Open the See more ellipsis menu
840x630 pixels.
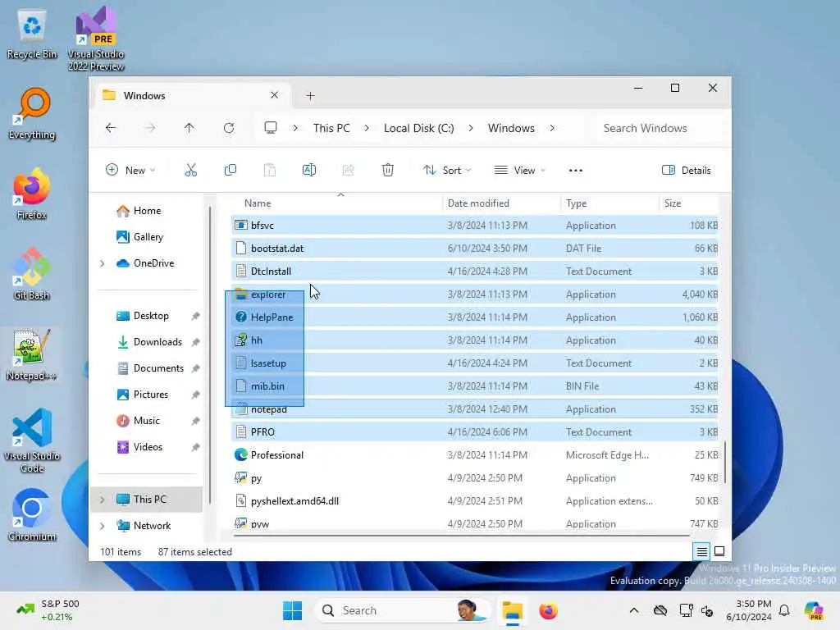575,171
